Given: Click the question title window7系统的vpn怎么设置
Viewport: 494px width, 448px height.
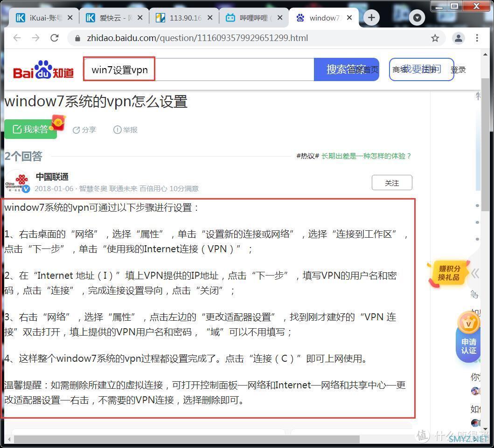Looking at the screenshot, I should click(96, 101).
